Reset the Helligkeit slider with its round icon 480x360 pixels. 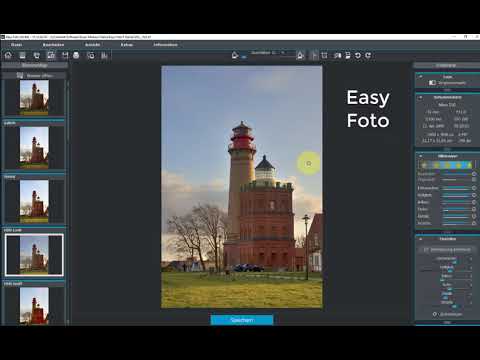click(474, 195)
